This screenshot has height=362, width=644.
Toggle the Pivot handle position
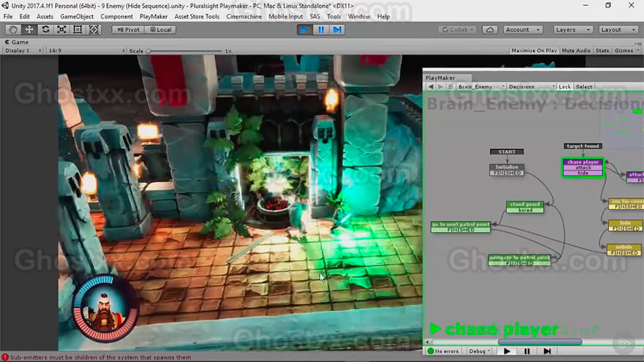[x=128, y=29]
